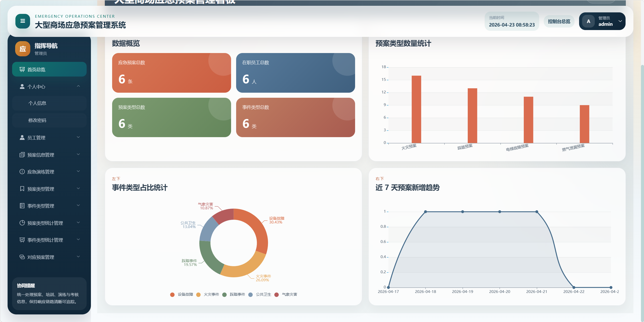
Task: Click the 控制台总览 button
Action: [559, 21]
